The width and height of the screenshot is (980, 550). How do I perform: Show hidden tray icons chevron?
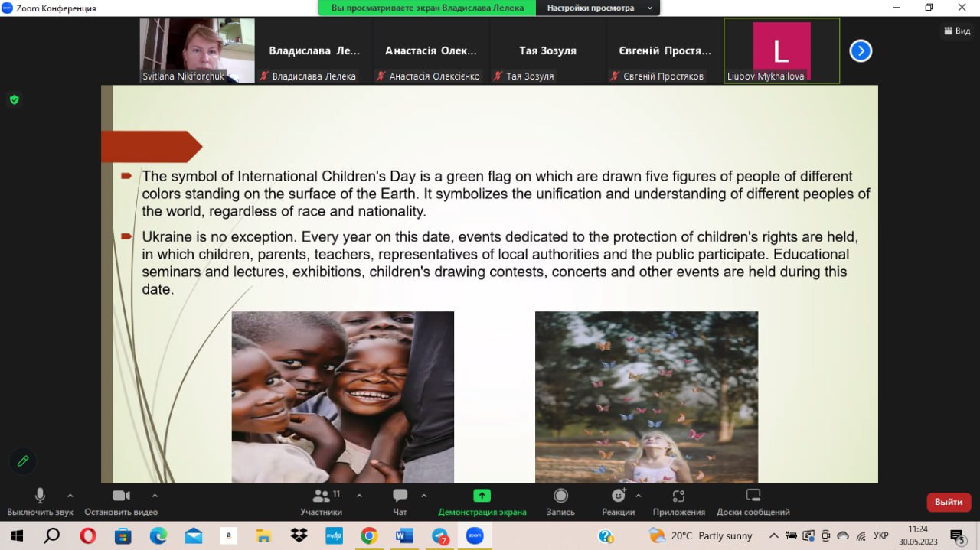(774, 535)
